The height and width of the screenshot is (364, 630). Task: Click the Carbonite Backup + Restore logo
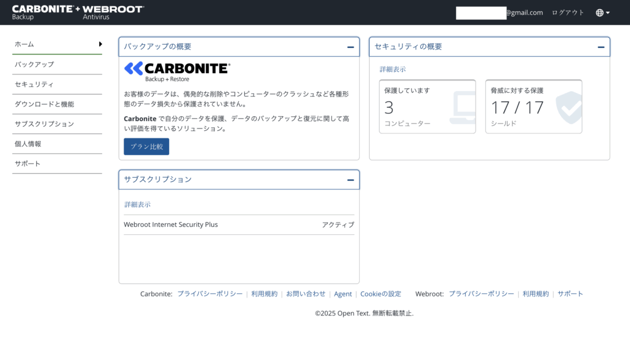pos(177,71)
